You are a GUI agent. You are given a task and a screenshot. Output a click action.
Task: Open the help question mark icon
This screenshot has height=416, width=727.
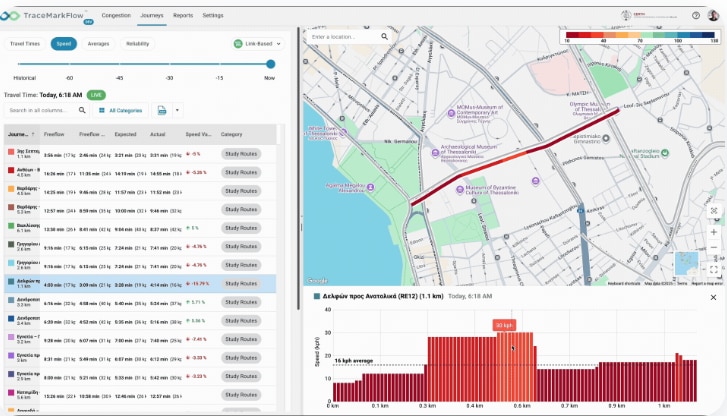696,16
